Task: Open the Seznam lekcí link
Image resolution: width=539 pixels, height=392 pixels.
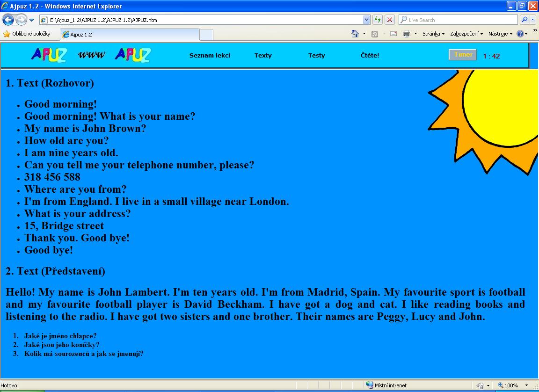Action: [x=210, y=55]
